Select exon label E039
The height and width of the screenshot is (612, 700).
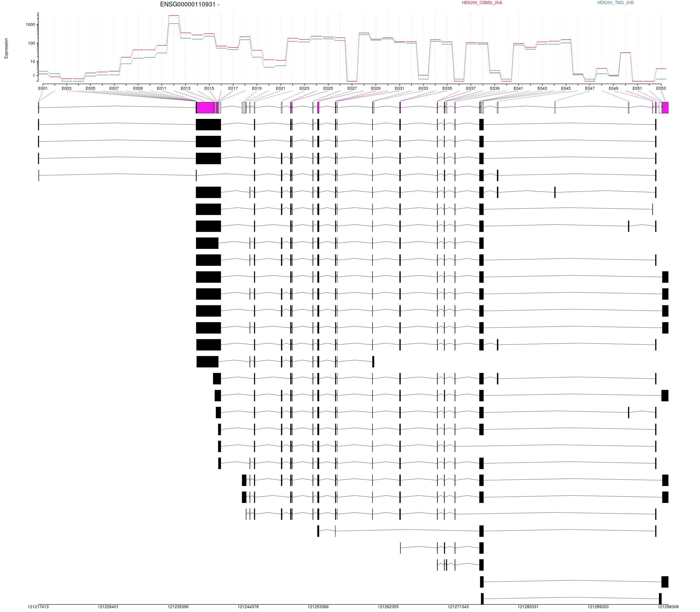[495, 89]
